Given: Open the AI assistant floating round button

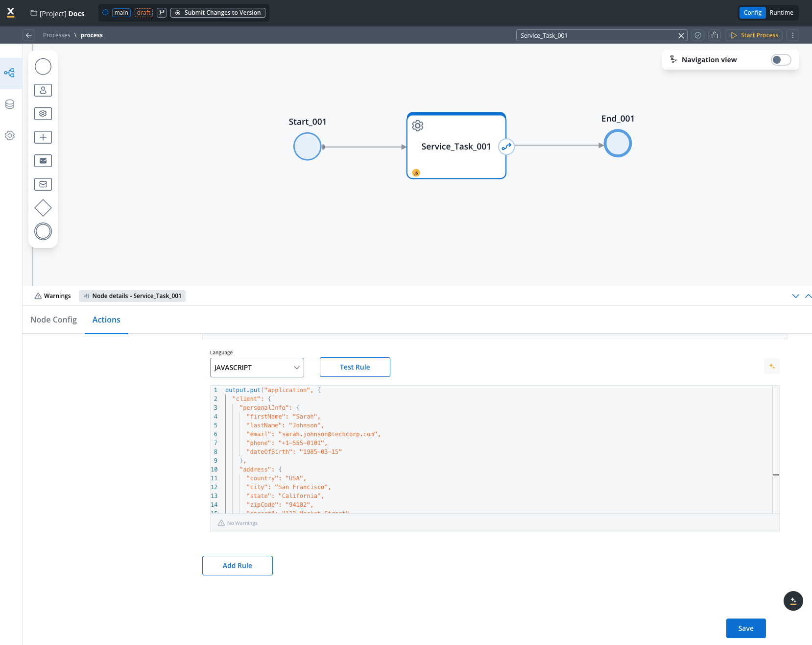Looking at the screenshot, I should 793,601.
